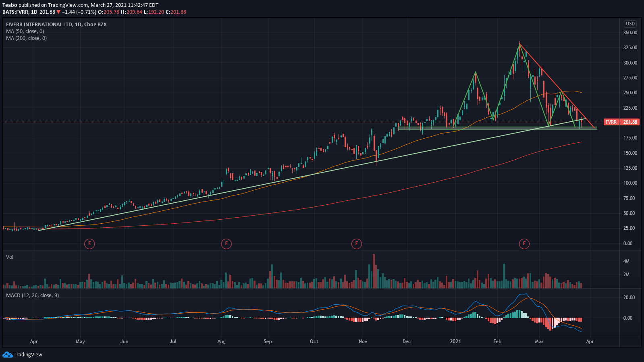Click the Oct time axis label
The width and height of the screenshot is (644, 362).
[x=314, y=341]
